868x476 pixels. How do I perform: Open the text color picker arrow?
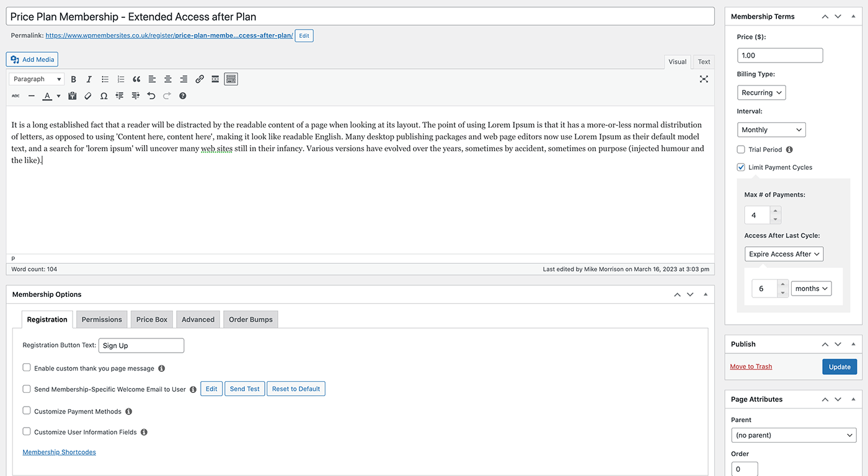(x=59, y=96)
